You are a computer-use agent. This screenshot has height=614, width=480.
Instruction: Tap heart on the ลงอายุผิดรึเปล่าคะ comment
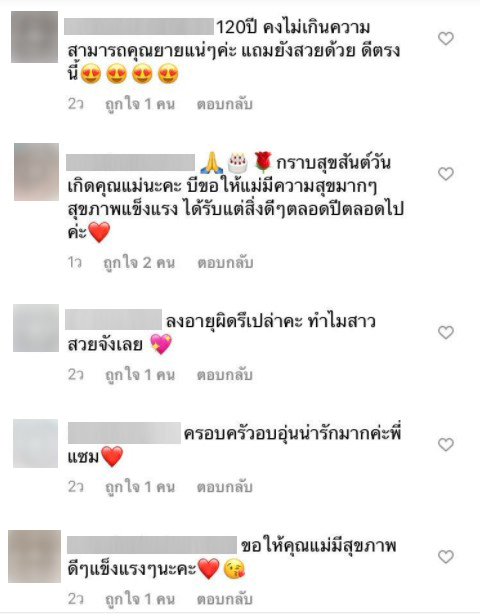click(x=446, y=332)
